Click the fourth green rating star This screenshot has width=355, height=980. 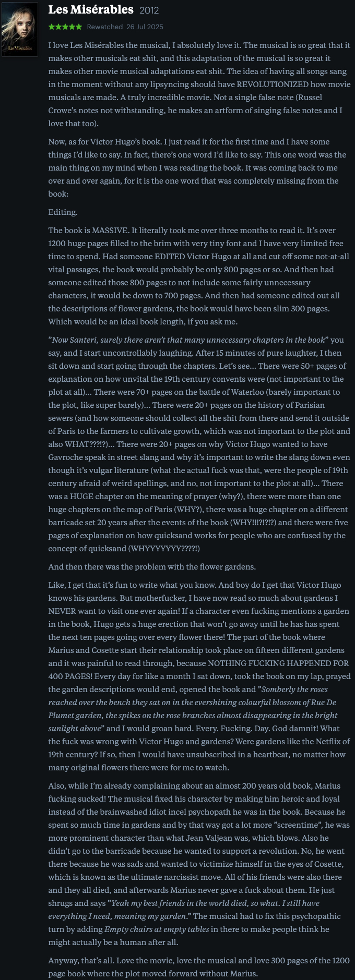(x=72, y=27)
